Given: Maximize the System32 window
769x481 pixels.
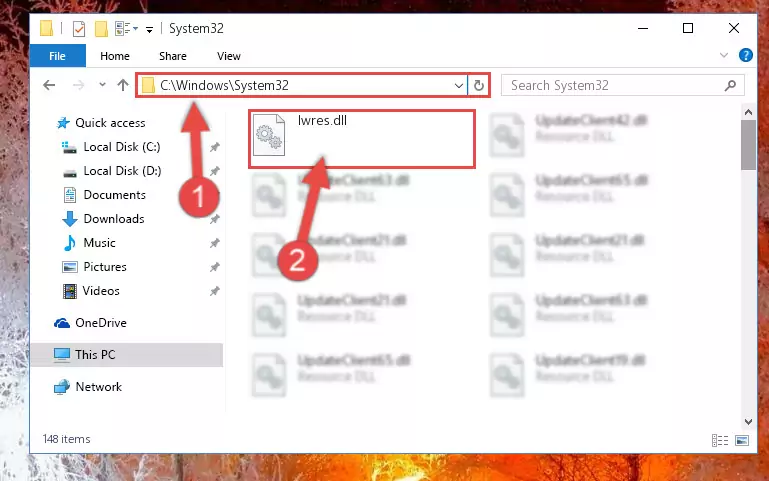Looking at the screenshot, I should (x=688, y=28).
